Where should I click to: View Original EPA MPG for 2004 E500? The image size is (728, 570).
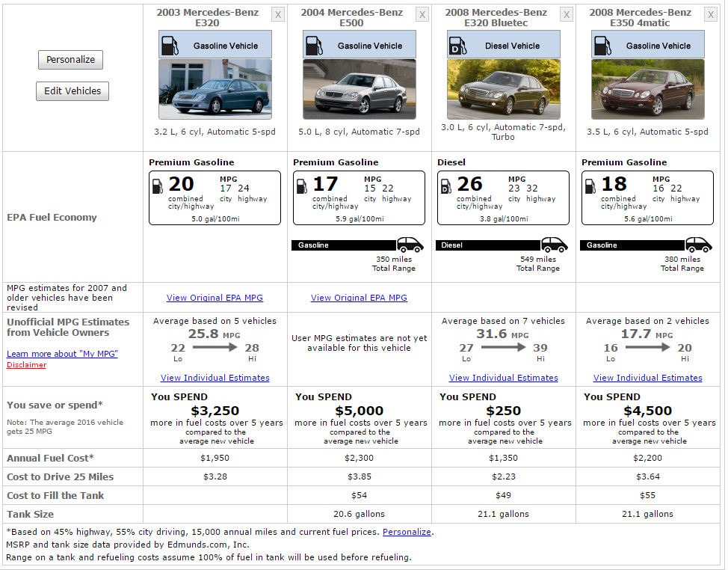pyautogui.click(x=359, y=298)
